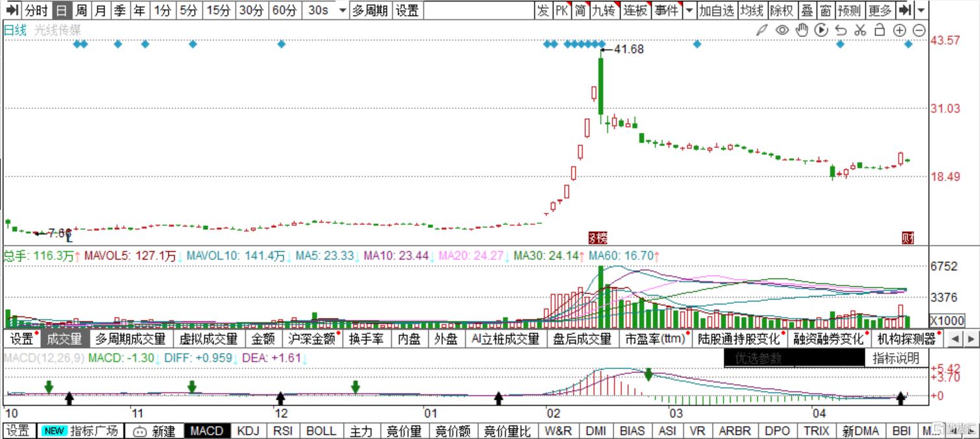Viewport: 980px width, 439px height.
Task: Open the far top-right dropdown arrow
Action: click(922, 10)
